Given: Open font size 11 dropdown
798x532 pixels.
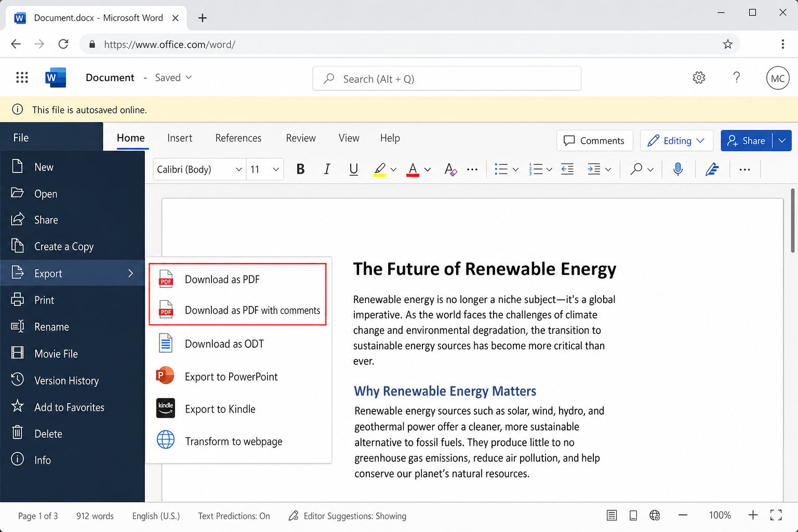Looking at the screenshot, I should [x=265, y=169].
